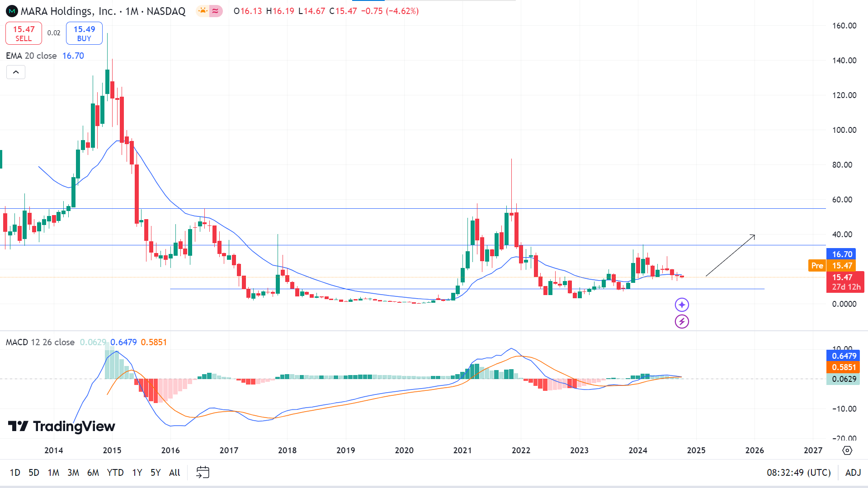Screen dimensions: 868x488
Task: Click the orange Pre 15.47 price label
Action: click(x=832, y=266)
